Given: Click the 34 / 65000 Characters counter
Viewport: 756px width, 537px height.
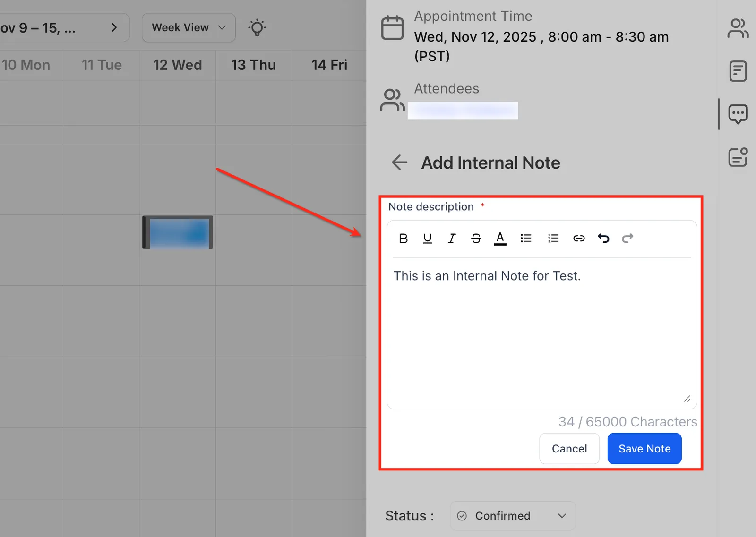Looking at the screenshot, I should click(627, 422).
